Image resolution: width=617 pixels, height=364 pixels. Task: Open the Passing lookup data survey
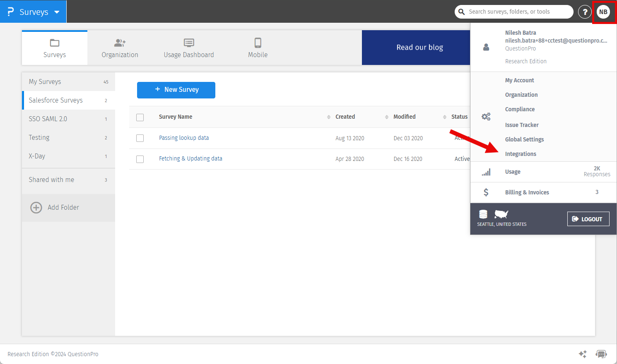[x=184, y=138]
